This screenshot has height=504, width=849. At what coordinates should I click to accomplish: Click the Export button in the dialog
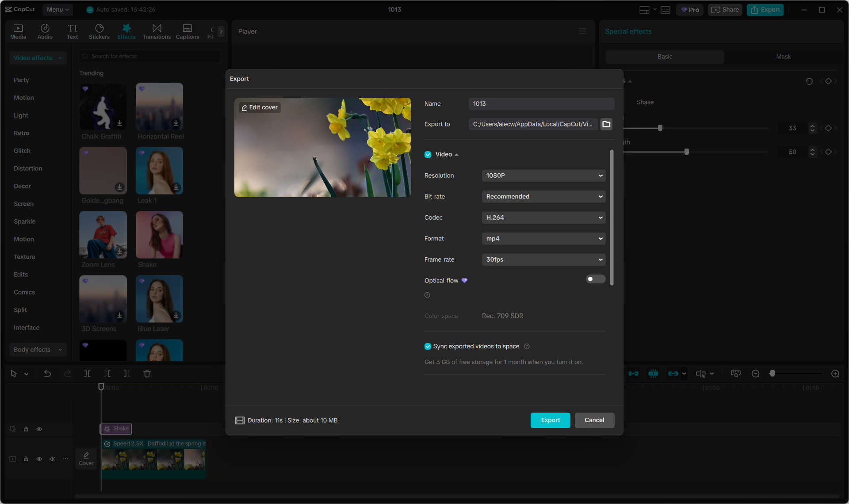click(551, 420)
